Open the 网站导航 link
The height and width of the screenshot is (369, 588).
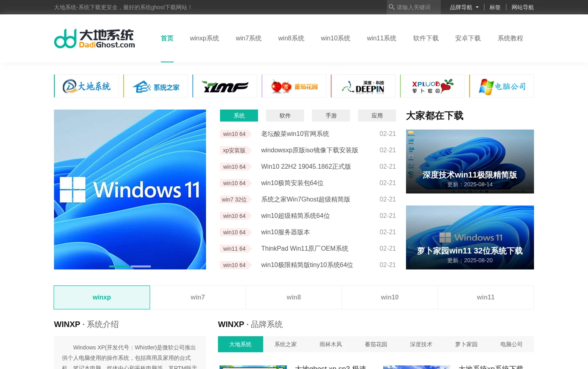point(522,7)
